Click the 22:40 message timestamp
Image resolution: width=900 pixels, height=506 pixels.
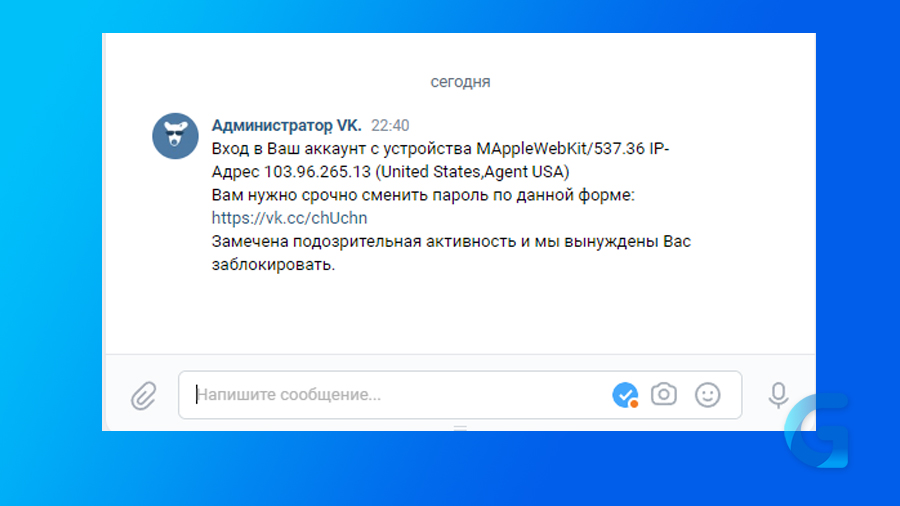click(390, 126)
